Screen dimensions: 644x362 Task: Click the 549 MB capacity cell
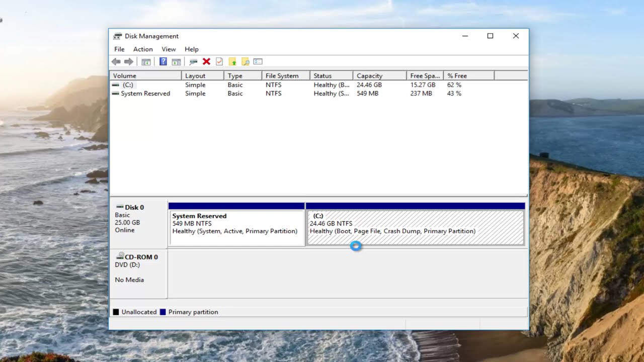(367, 94)
